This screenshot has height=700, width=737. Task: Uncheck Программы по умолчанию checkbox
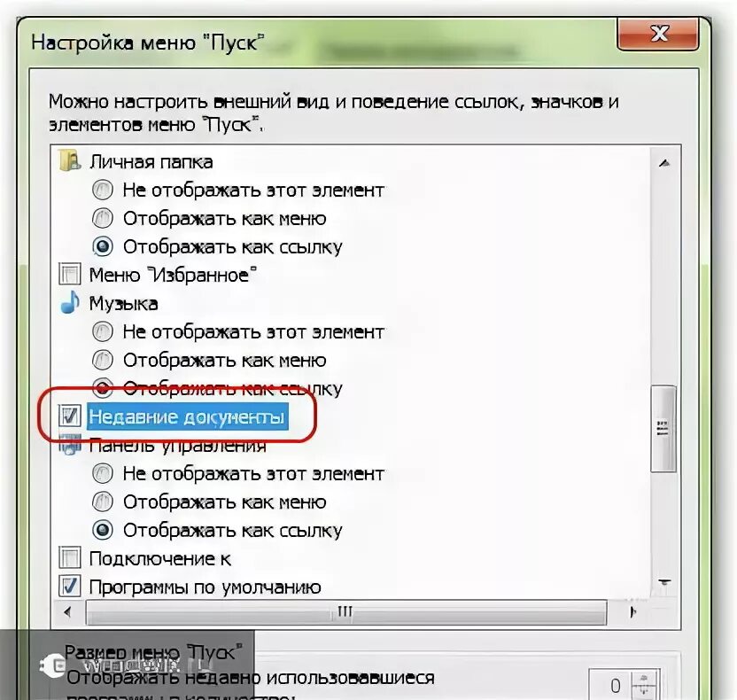coord(70,586)
